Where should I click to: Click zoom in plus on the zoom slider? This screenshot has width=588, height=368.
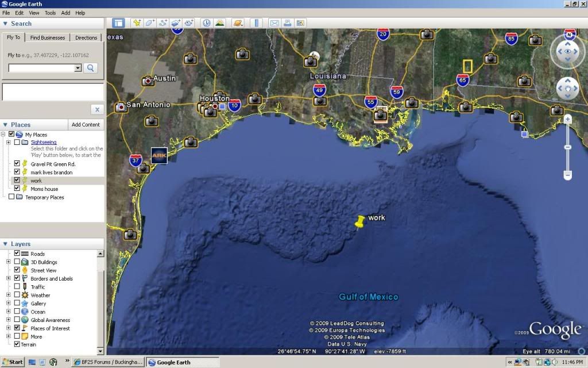[568, 120]
